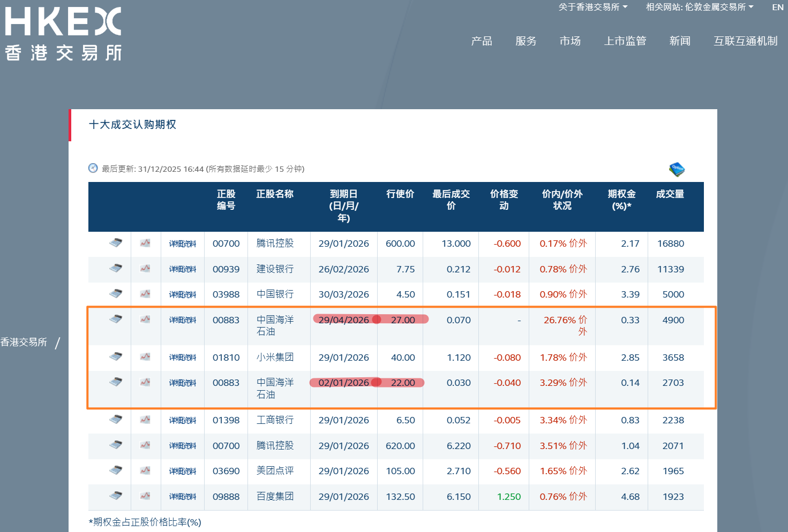Viewport: 788px width, 532px height.
Task: Open the 上市监管 menu
Action: point(625,41)
